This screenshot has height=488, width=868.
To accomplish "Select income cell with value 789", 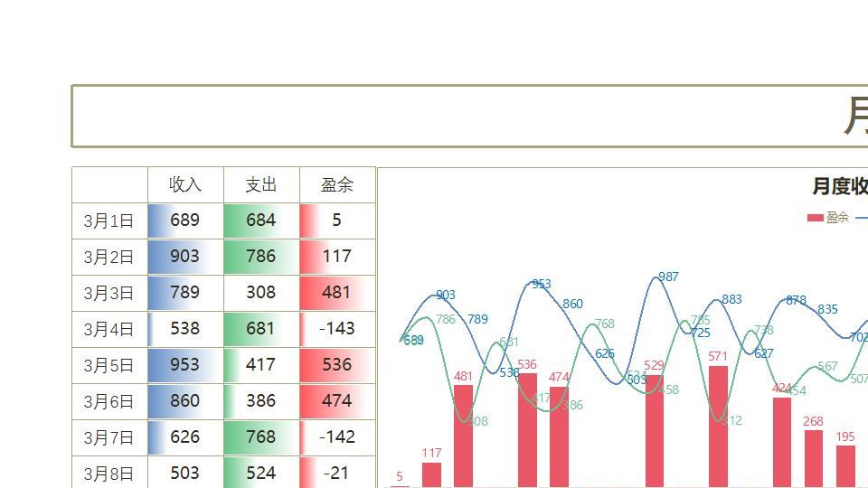I will (185, 293).
